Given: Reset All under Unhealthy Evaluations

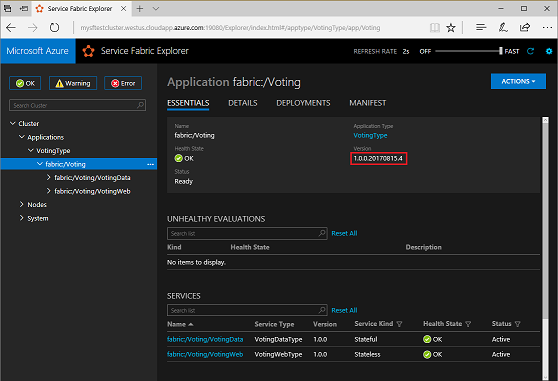Looking at the screenshot, I should click(344, 233).
